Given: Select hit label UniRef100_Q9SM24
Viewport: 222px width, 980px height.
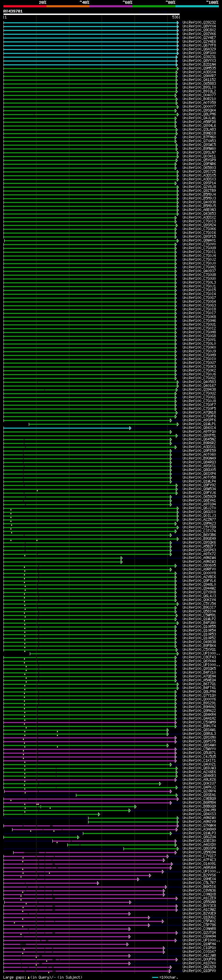Looking at the screenshot, I should point(199,225).
